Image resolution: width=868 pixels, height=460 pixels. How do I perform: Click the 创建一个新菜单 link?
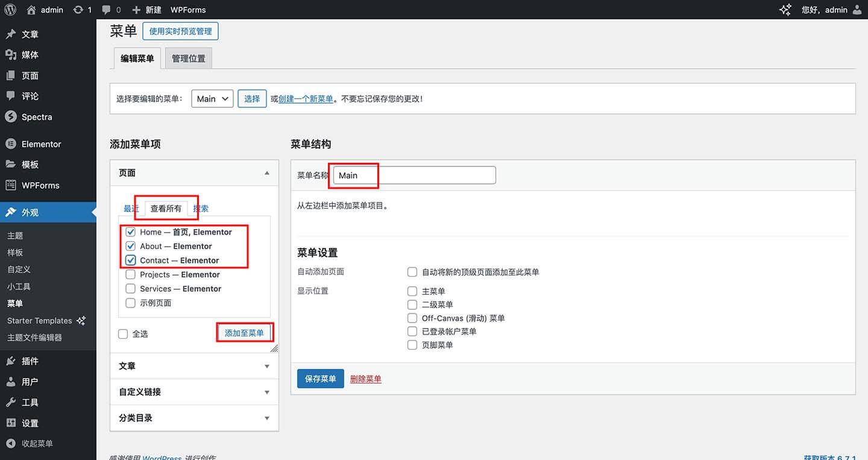[x=306, y=99]
